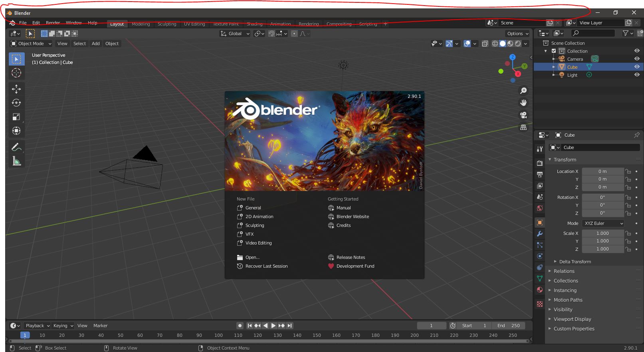Play the animation forward
The height and width of the screenshot is (352, 644).
tap(273, 326)
